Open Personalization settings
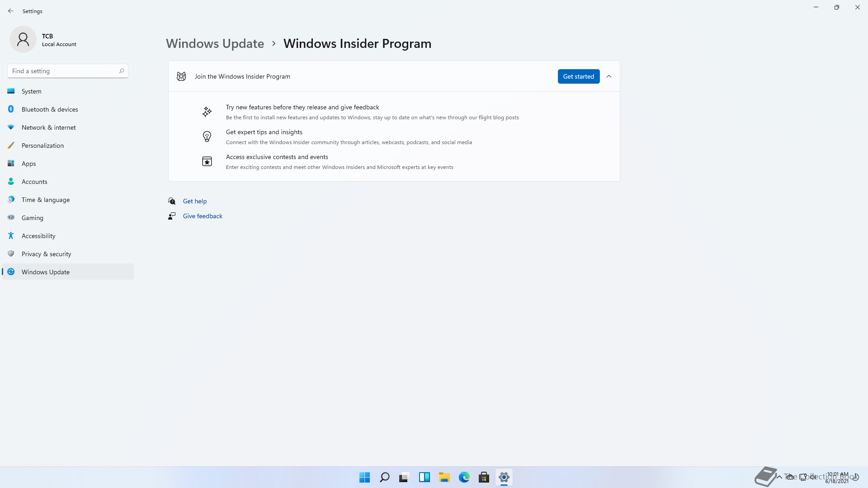 point(68,145)
